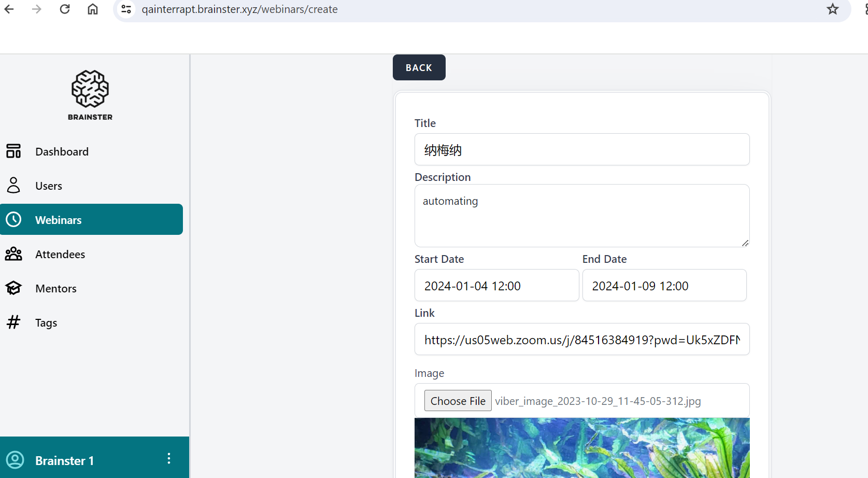Go to the Mentors section

pos(56,289)
